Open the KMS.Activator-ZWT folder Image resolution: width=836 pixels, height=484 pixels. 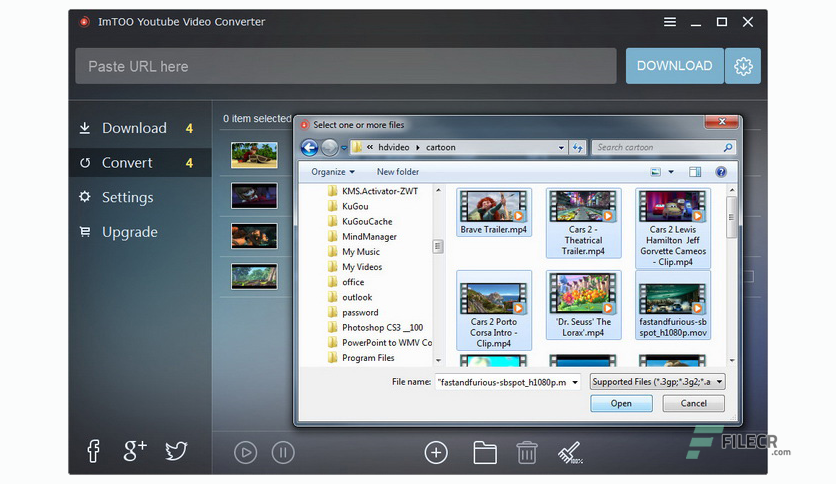pyautogui.click(x=373, y=191)
